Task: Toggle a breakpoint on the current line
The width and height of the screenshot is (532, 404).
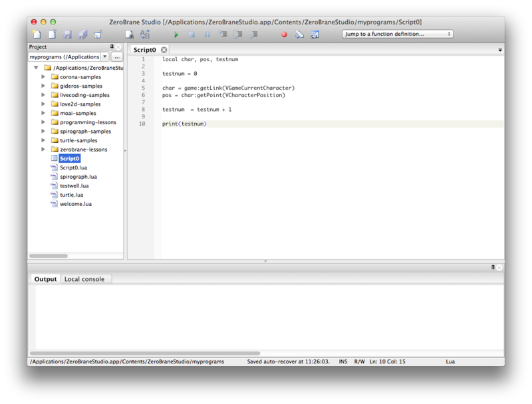Action: (283, 34)
